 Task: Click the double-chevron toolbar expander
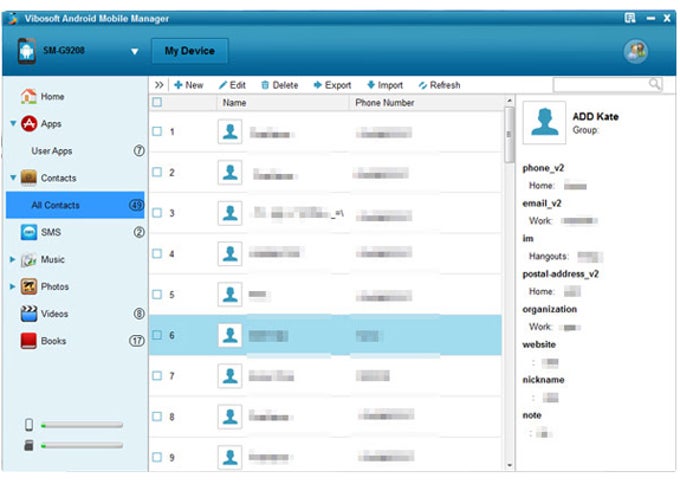click(159, 85)
